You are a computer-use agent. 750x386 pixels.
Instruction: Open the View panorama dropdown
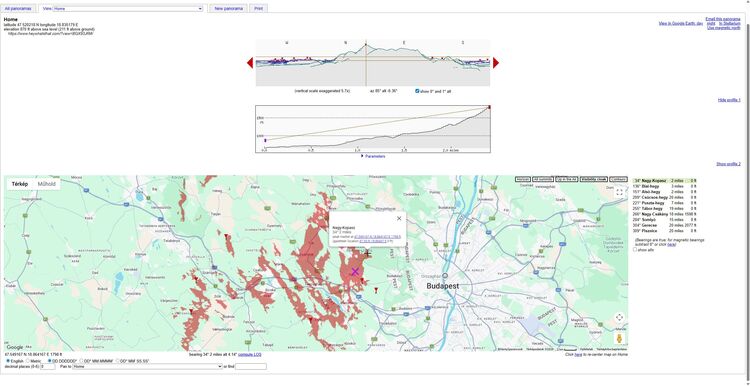click(128, 9)
